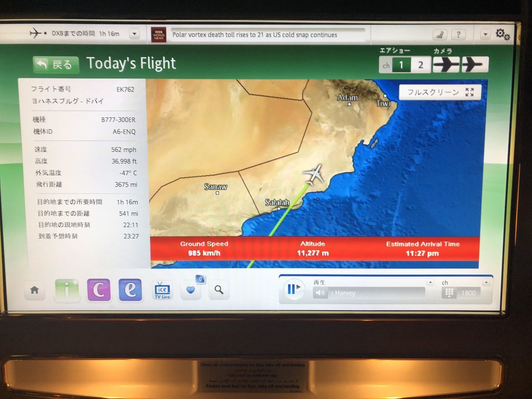Viewport: 532px width, 399px height.
Task: Open the purple 'c' communication section
Action: point(99,290)
